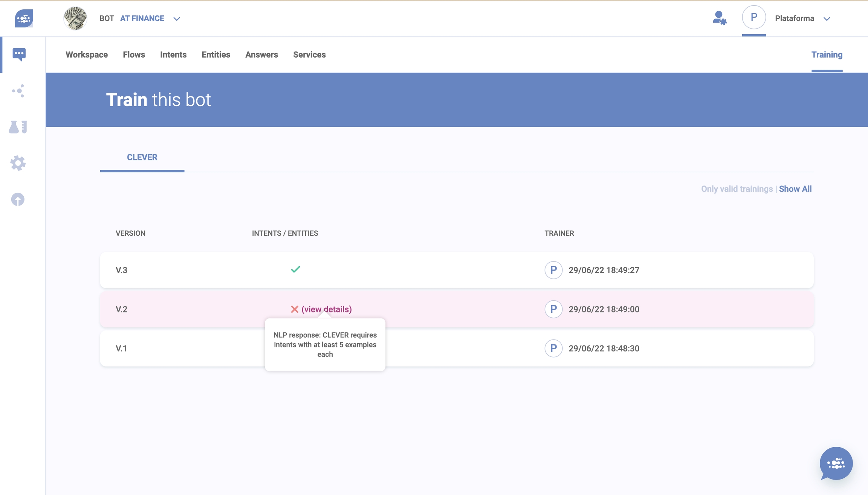This screenshot has width=868, height=495.
Task: Select the CLEVER training tab
Action: coord(142,157)
